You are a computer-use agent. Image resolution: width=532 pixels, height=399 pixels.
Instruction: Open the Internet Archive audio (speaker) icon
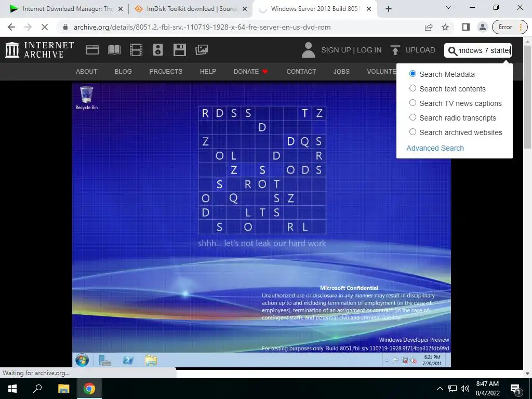[158, 50]
